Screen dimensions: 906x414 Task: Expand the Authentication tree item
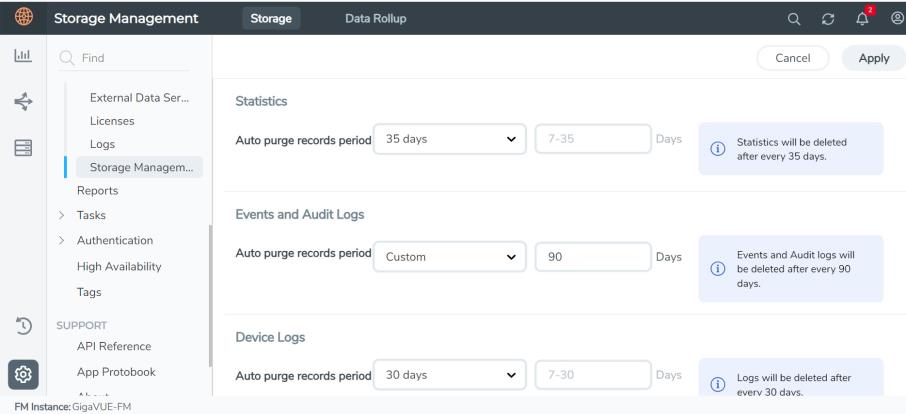point(61,241)
